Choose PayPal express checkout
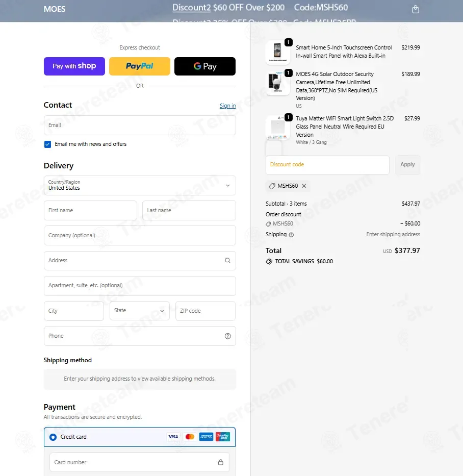 pos(140,66)
